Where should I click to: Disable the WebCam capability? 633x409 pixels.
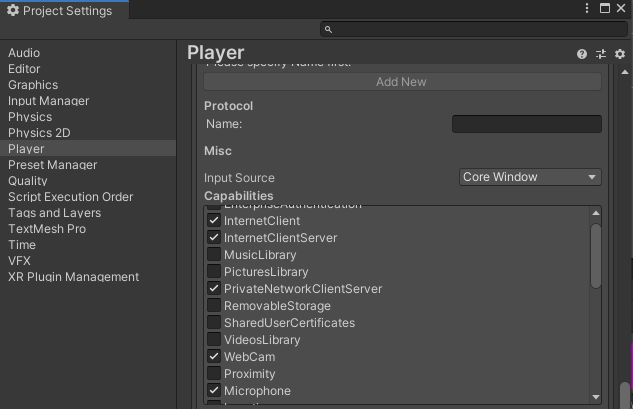(214, 357)
